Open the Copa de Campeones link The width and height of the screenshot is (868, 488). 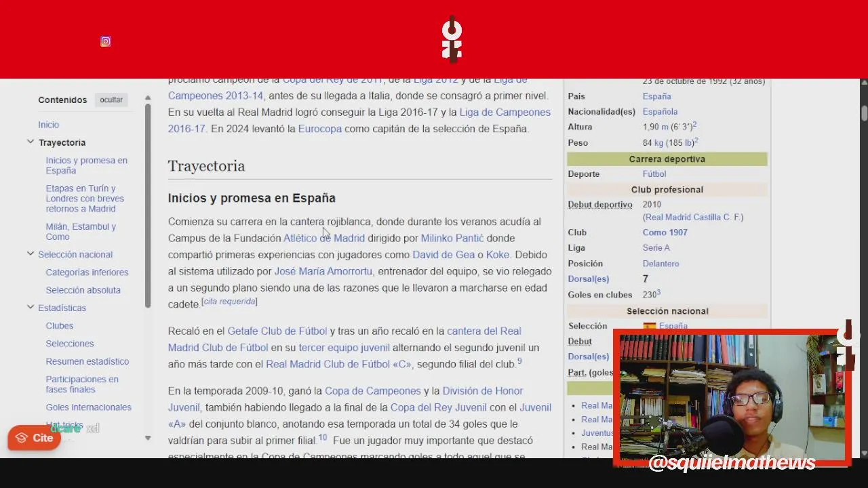pyautogui.click(x=373, y=391)
